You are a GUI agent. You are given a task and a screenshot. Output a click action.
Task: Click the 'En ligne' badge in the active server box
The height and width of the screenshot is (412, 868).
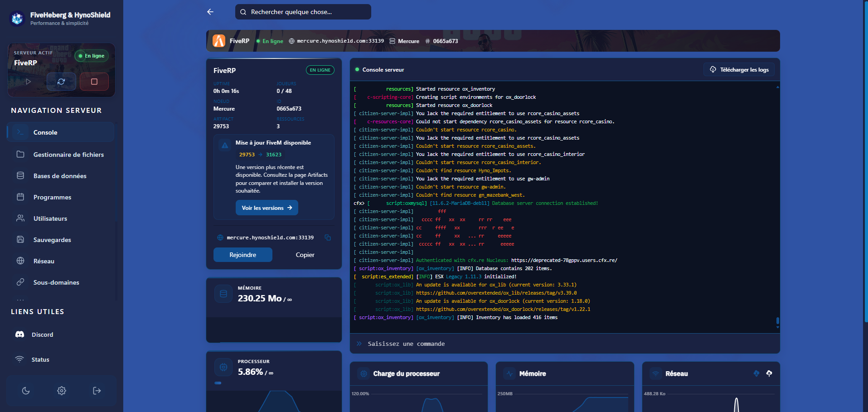pyautogui.click(x=92, y=56)
